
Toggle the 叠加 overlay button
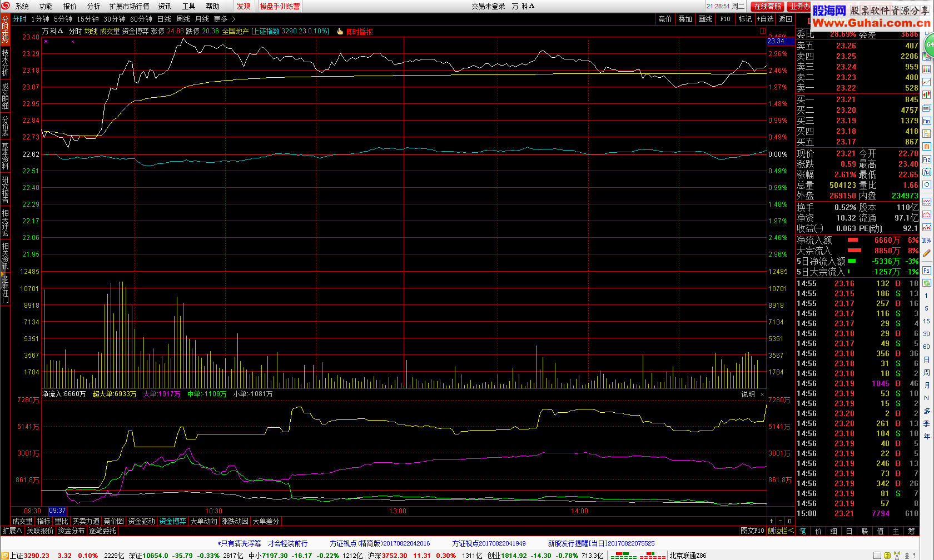[685, 19]
